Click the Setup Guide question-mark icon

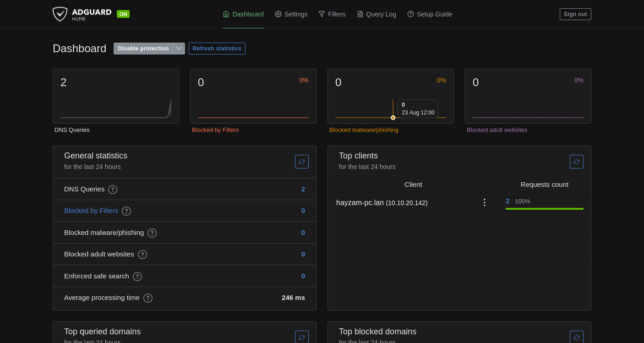410,14
